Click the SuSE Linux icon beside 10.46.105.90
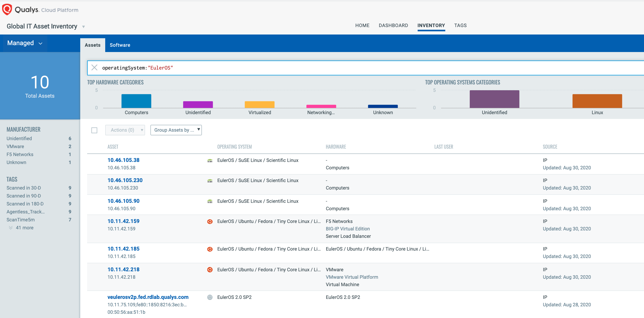This screenshot has height=318, width=644. click(210, 201)
